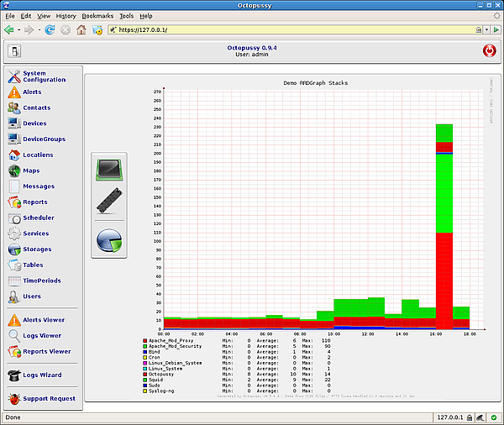Image resolution: width=504 pixels, height=425 pixels.
Task: Open the Bookmarks menu
Action: (97, 16)
